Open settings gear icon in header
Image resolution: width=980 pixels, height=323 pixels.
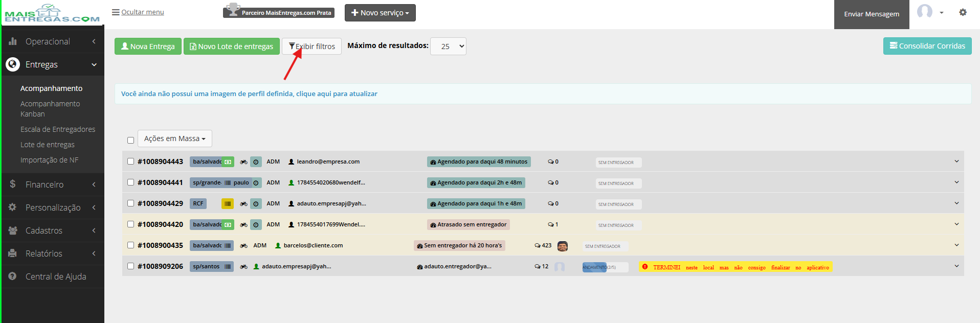[963, 12]
